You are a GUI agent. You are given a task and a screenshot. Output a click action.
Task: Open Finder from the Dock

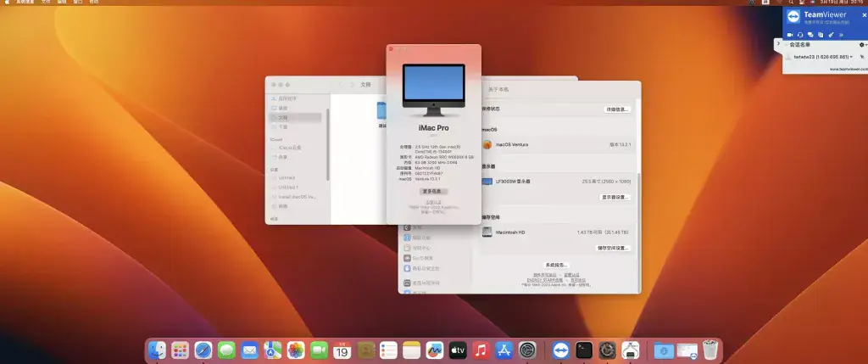tap(157, 350)
